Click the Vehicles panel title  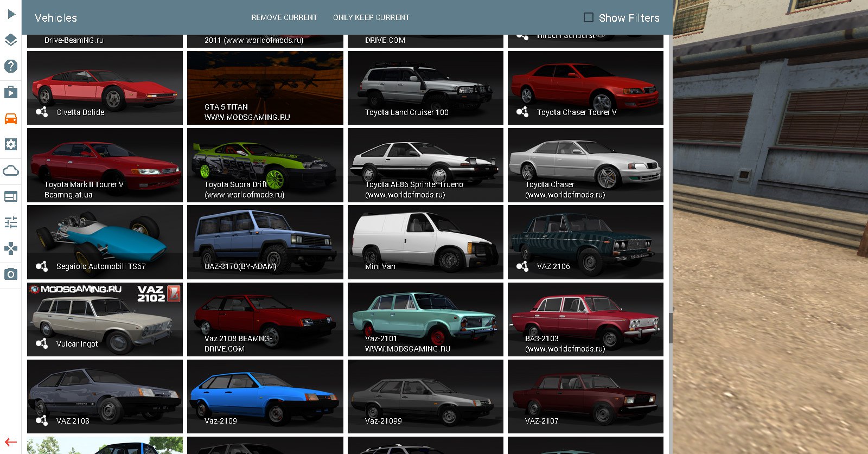coord(56,18)
